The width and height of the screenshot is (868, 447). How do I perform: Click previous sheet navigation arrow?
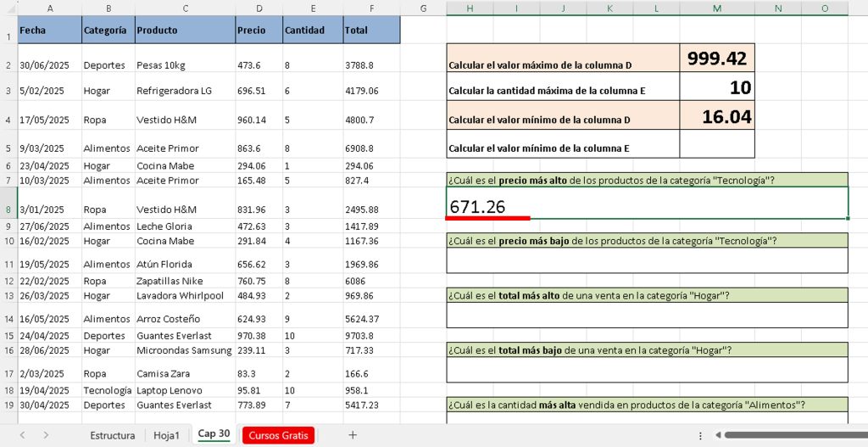(x=23, y=435)
